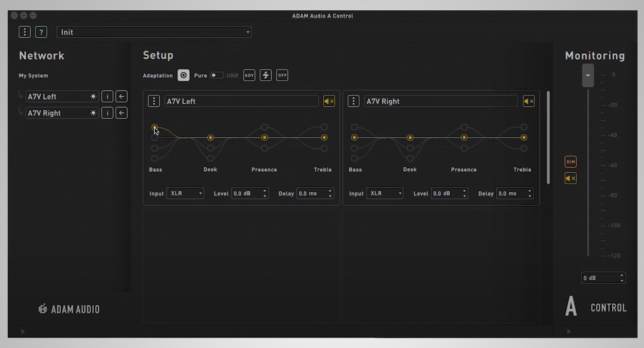Identify A7V Left with its brightness icon
The width and height of the screenshot is (644, 348).
coord(93,97)
